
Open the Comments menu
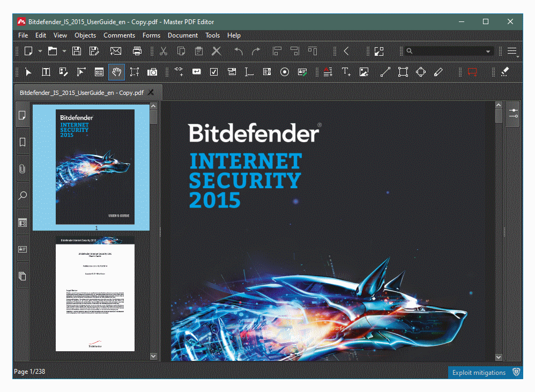click(x=120, y=35)
